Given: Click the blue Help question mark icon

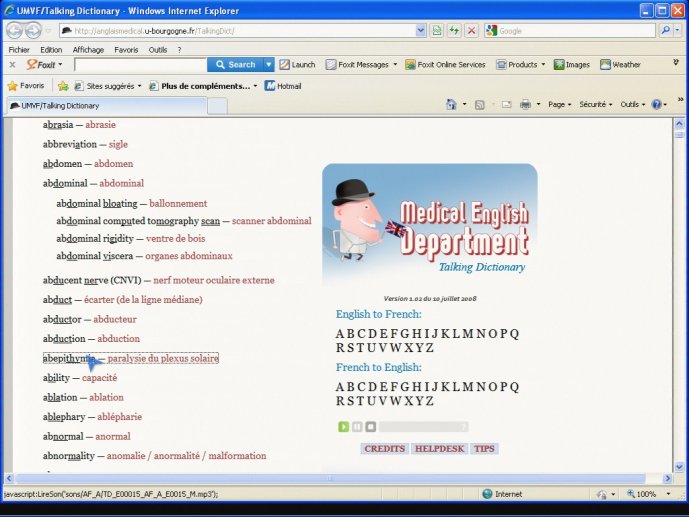Looking at the screenshot, I should click(x=656, y=105).
